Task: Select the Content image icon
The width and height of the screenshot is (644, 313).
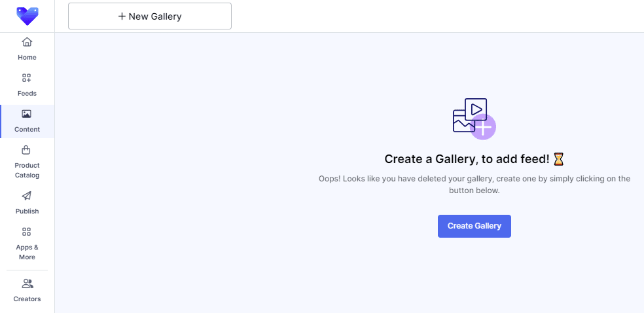Action: (x=27, y=114)
